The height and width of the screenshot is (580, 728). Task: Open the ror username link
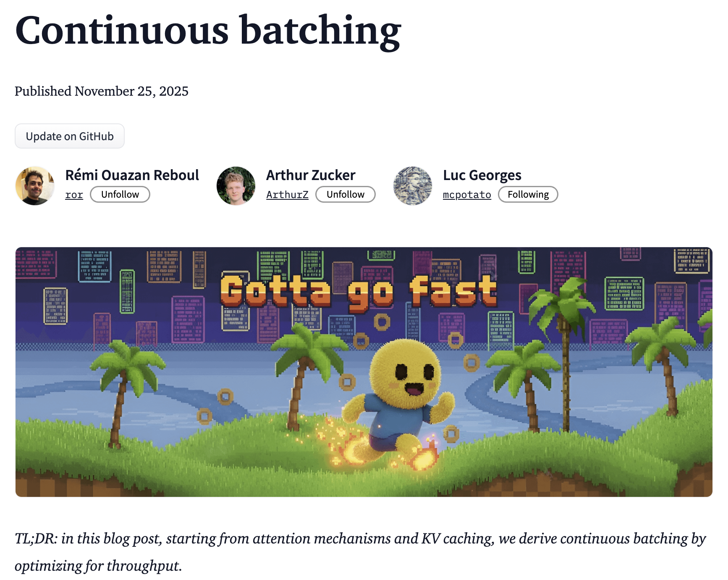74,195
